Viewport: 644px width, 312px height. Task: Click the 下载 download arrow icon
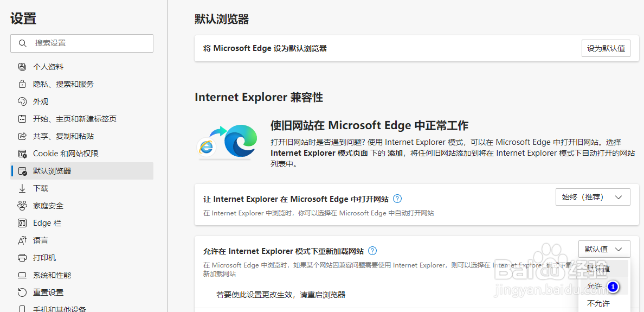tap(22, 188)
